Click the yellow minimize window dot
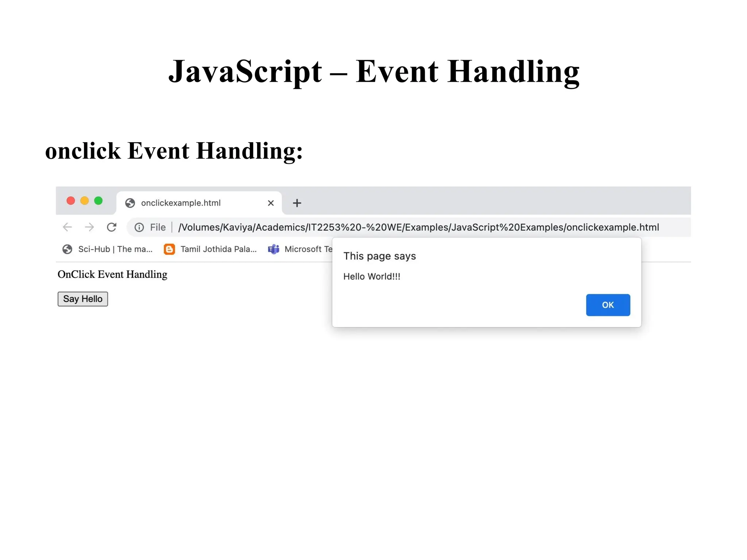 (85, 201)
